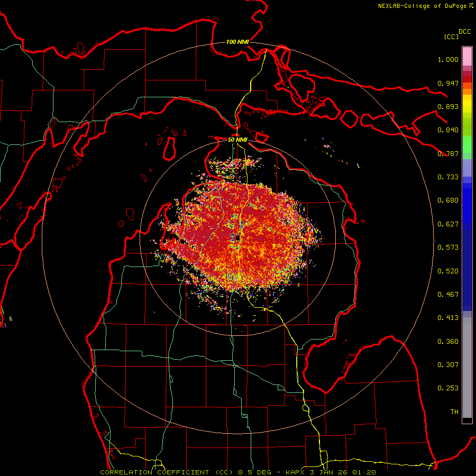Click the 0.573 scale value

[x=448, y=248]
